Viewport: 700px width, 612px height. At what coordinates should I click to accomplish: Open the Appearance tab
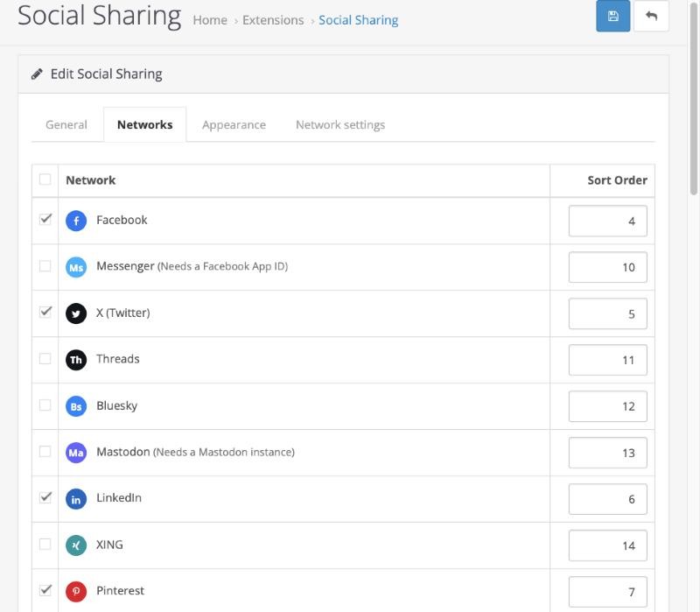[234, 124]
